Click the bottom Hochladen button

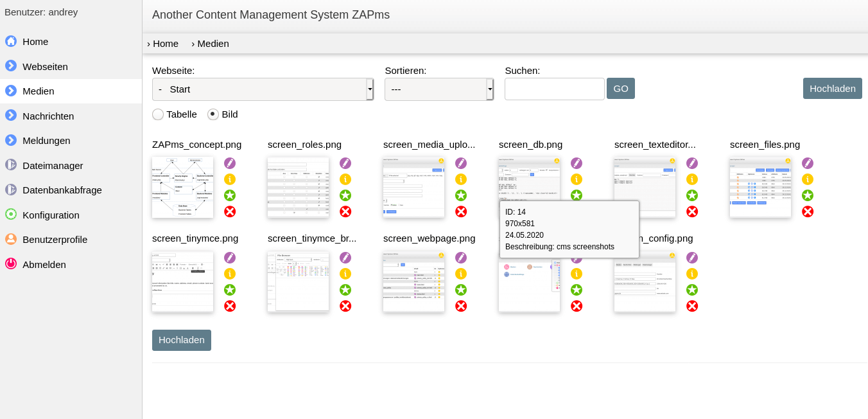tap(182, 341)
